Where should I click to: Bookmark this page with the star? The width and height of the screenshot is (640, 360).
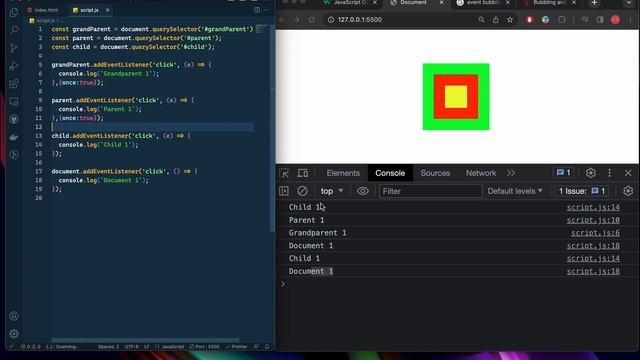[x=510, y=20]
